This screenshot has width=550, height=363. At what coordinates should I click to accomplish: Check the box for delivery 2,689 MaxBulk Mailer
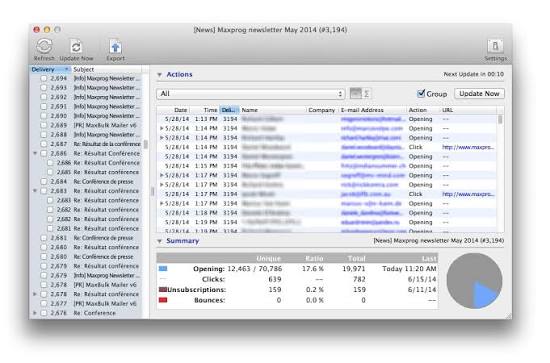click(x=43, y=125)
